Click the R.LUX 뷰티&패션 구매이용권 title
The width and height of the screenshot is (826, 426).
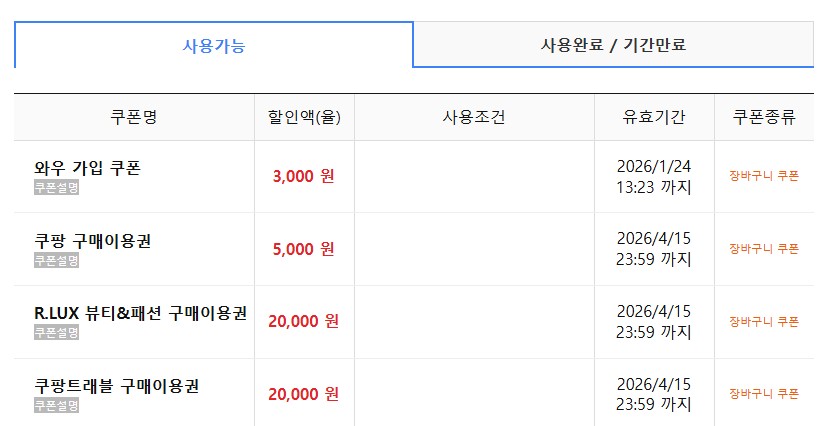pos(140,313)
